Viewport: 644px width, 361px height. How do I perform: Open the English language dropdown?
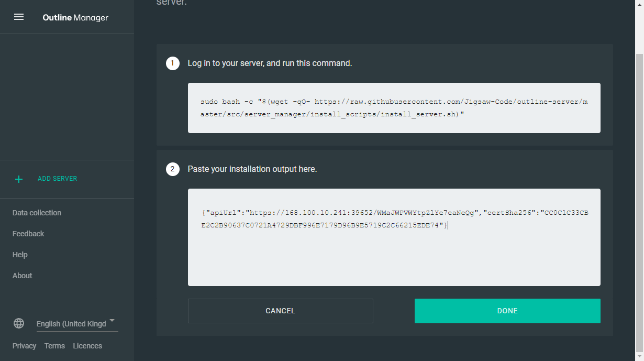(76, 323)
